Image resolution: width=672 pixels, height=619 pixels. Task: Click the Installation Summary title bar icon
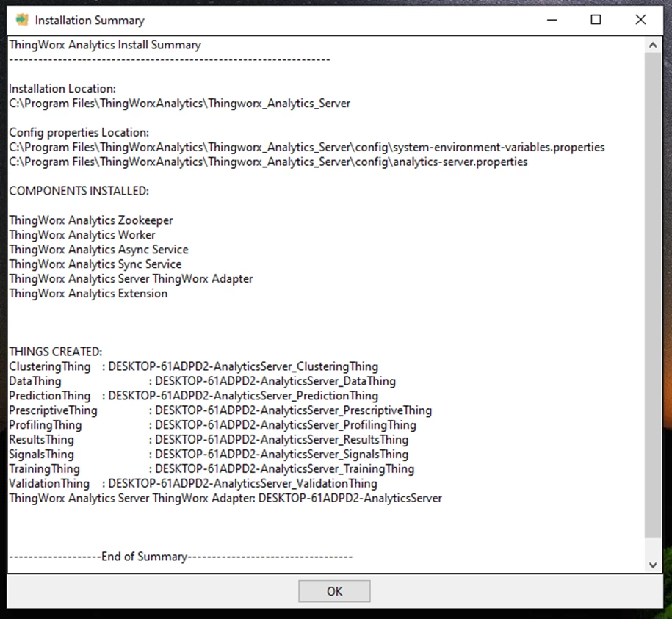pos(22,20)
